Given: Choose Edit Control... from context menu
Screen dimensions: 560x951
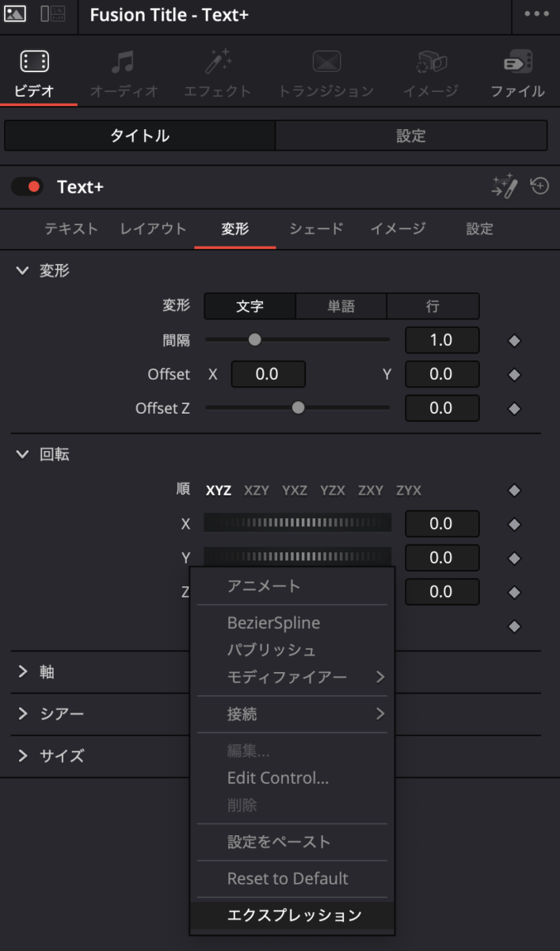Looking at the screenshot, I should click(x=292, y=778).
